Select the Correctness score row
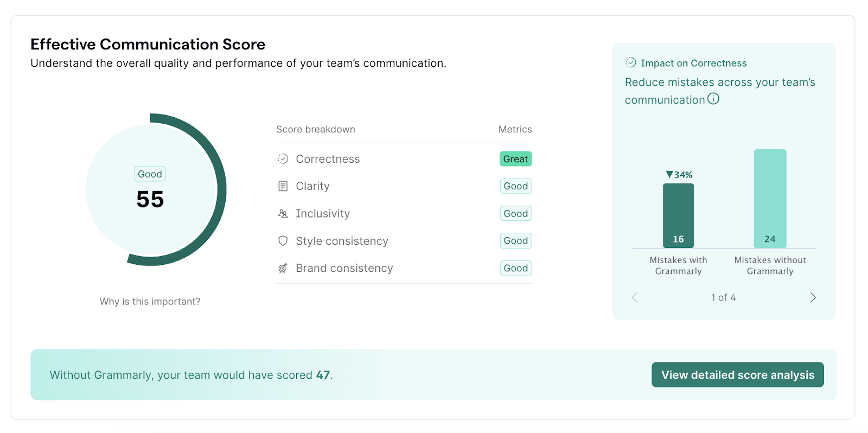 [x=328, y=159]
